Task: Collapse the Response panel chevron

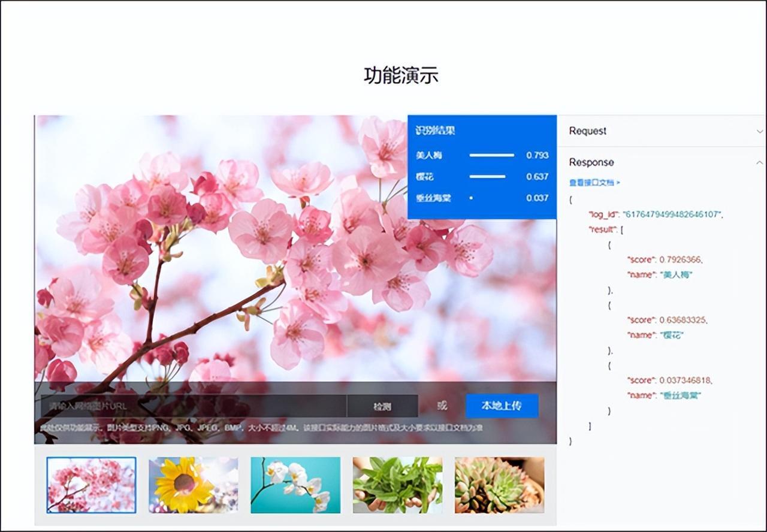Action: pos(759,162)
